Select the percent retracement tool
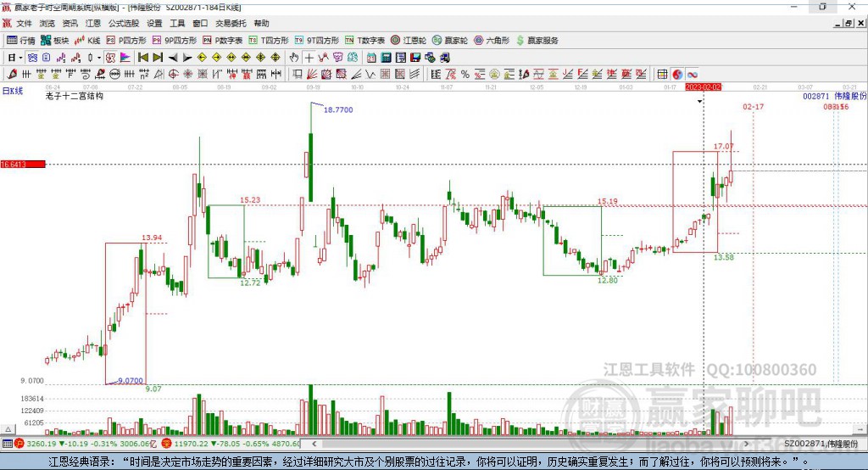 click(x=465, y=75)
